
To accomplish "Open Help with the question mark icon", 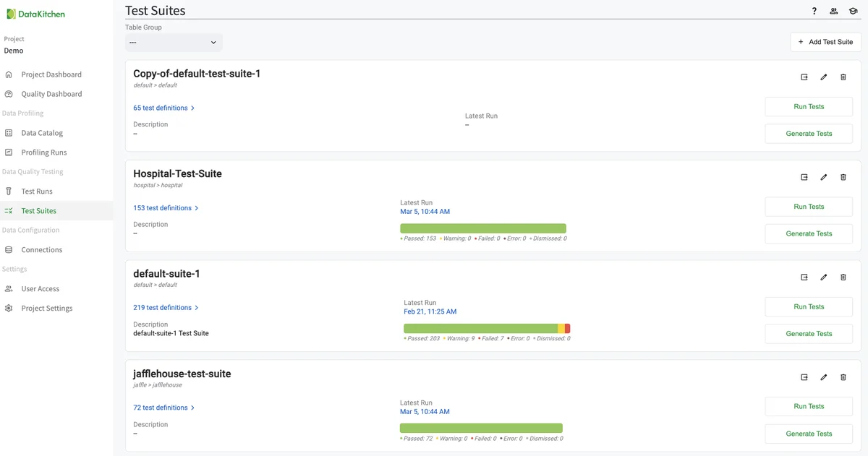I will pos(813,11).
